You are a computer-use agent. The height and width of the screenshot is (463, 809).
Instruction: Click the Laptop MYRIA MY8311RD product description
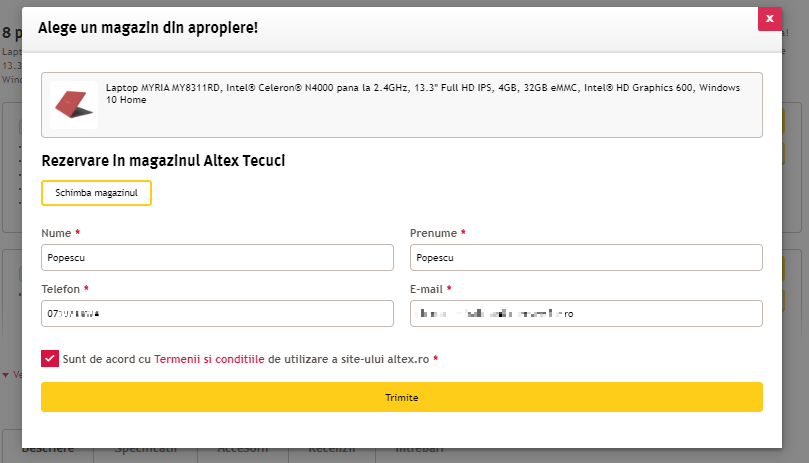423,93
